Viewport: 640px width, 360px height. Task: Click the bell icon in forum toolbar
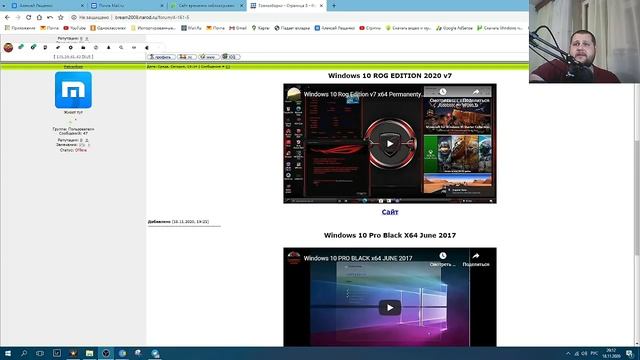click(109, 47)
